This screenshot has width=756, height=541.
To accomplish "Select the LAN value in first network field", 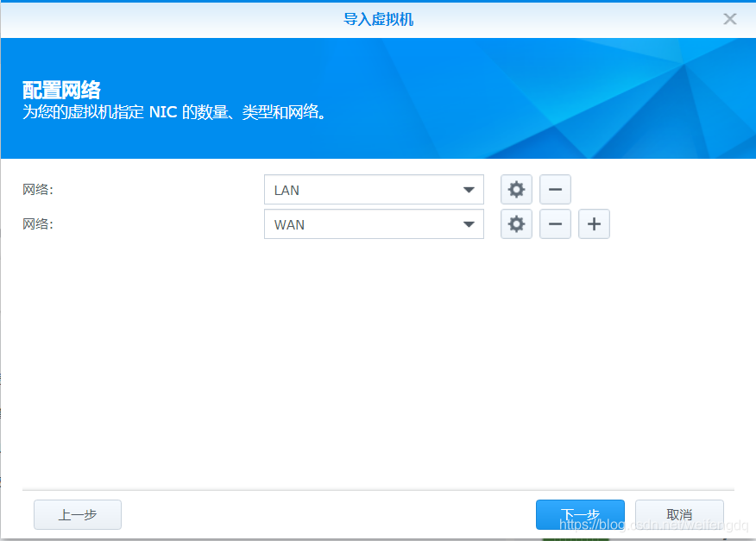I will [x=373, y=189].
